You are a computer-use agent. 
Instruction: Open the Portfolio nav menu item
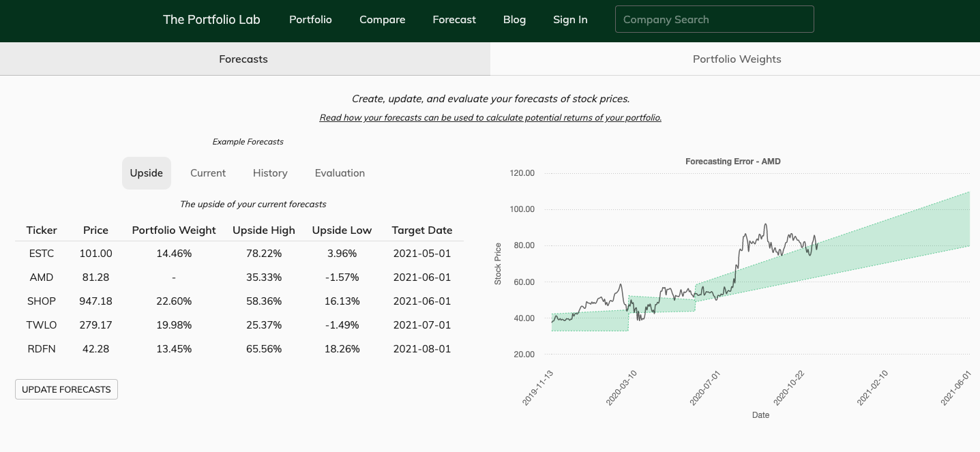[310, 20]
